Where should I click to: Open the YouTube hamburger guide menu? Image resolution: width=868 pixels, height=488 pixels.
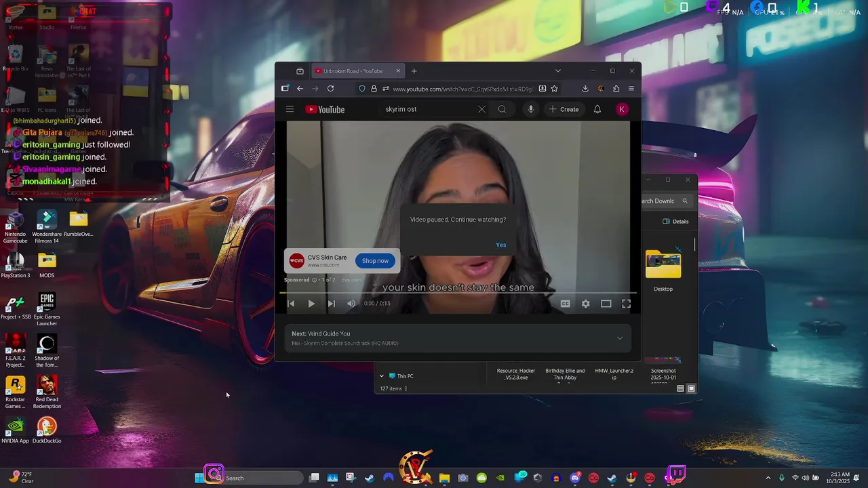point(290,109)
